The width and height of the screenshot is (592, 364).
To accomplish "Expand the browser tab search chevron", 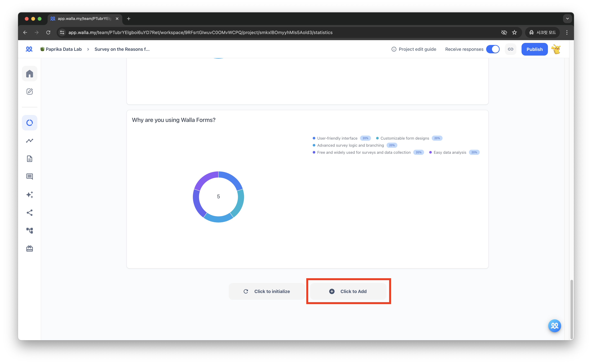I will pyautogui.click(x=567, y=18).
